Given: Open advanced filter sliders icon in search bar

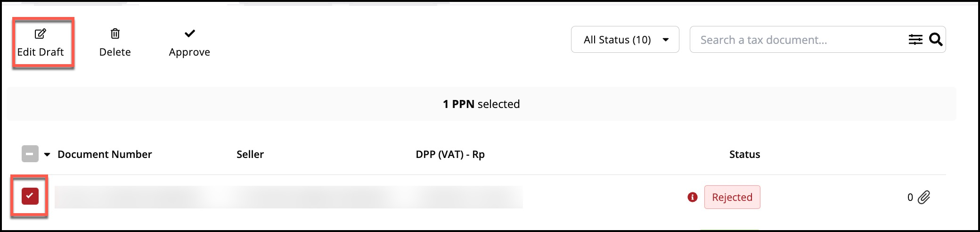Looking at the screenshot, I should (915, 40).
